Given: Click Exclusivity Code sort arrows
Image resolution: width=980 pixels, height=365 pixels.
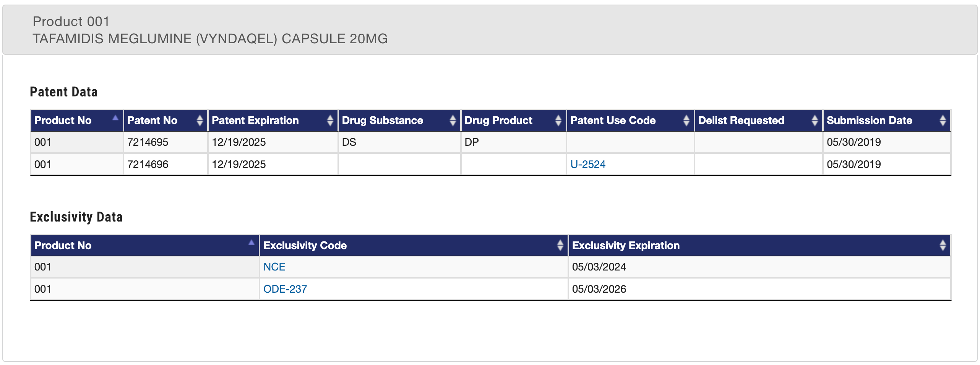Looking at the screenshot, I should tap(560, 245).
